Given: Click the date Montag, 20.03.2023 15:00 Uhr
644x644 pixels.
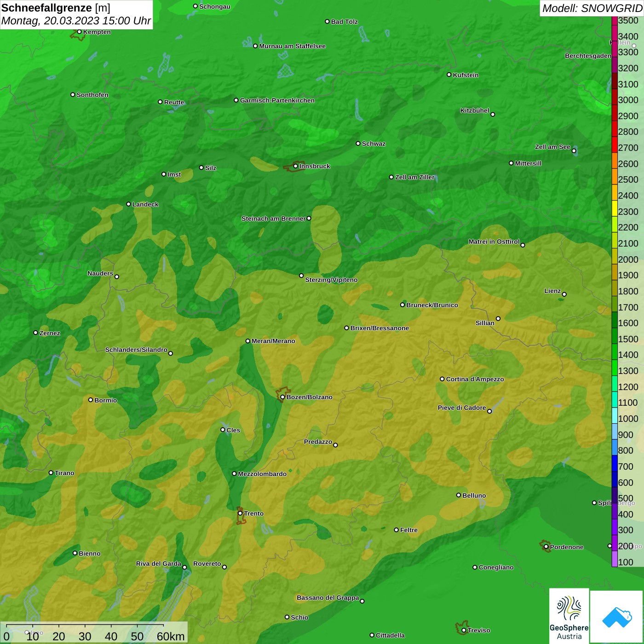Looking at the screenshot, I should pyautogui.click(x=76, y=21).
